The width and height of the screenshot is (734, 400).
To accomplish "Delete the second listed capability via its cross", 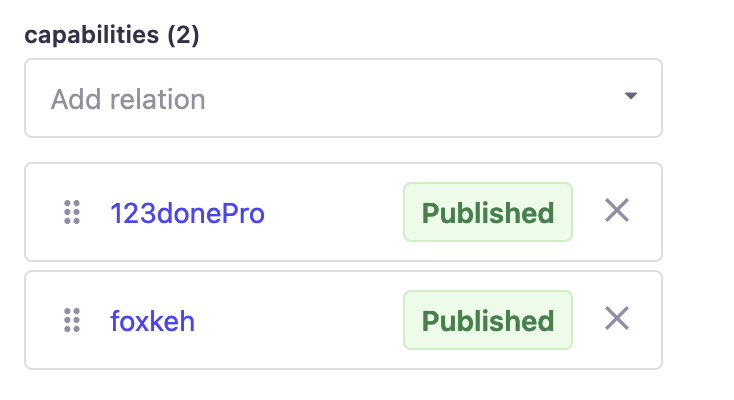I will tap(617, 319).
